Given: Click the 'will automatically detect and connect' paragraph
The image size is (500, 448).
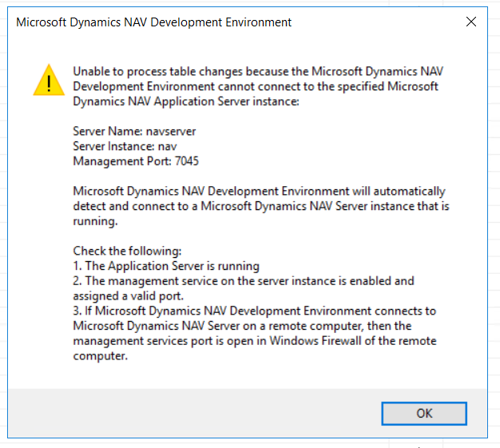Looking at the screenshot, I should (261, 206).
